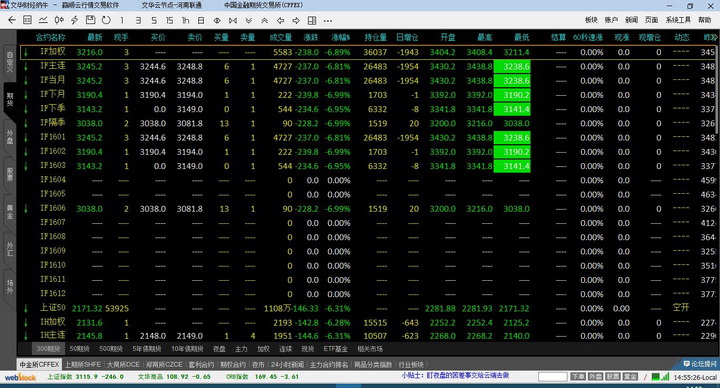Open the candlestick K-line chart icon
Viewport: 720px width, 388px height.
point(59,20)
